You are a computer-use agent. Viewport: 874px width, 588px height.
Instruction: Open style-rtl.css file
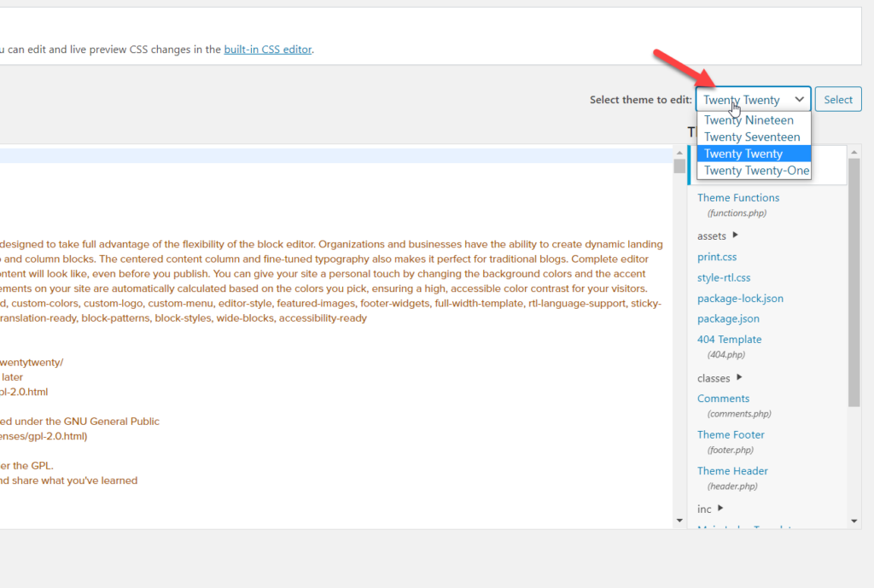(724, 277)
